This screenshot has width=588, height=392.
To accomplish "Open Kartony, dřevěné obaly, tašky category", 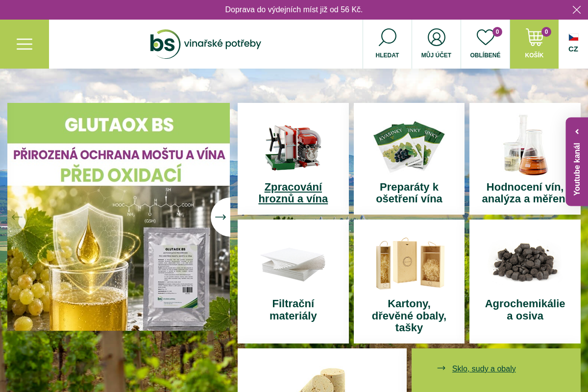I will [409, 281].
